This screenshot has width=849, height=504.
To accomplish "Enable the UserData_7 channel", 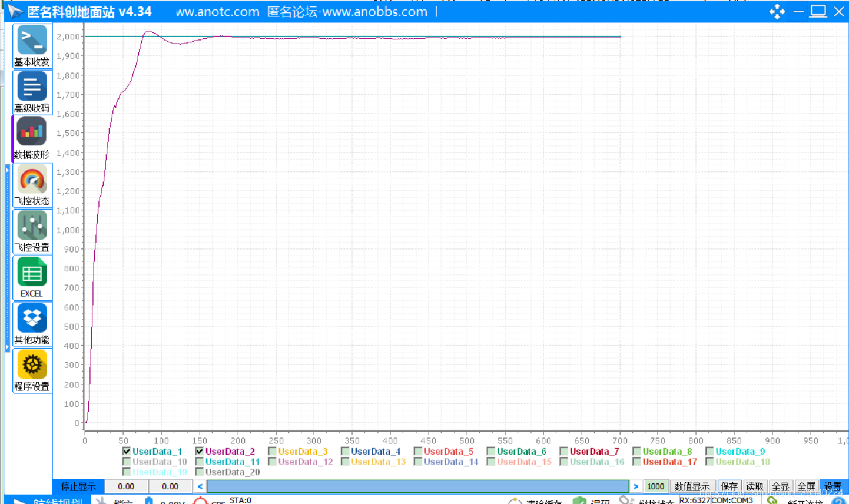I will (564, 452).
